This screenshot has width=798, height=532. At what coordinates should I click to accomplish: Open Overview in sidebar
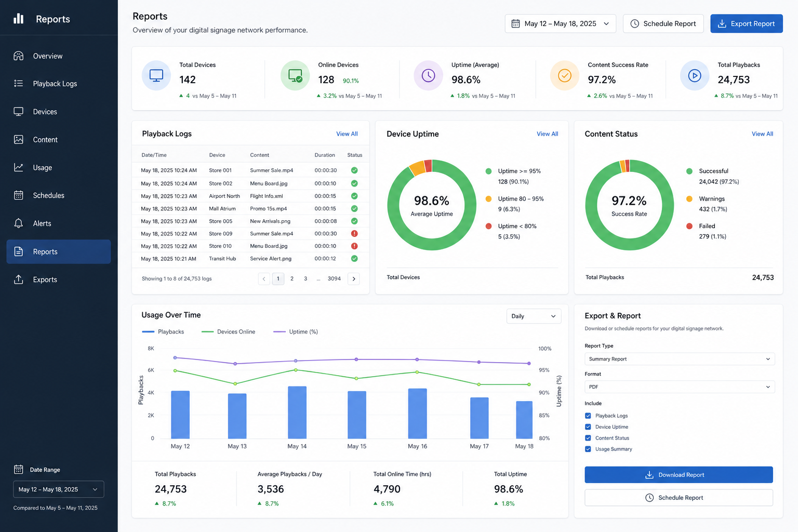pos(59,56)
